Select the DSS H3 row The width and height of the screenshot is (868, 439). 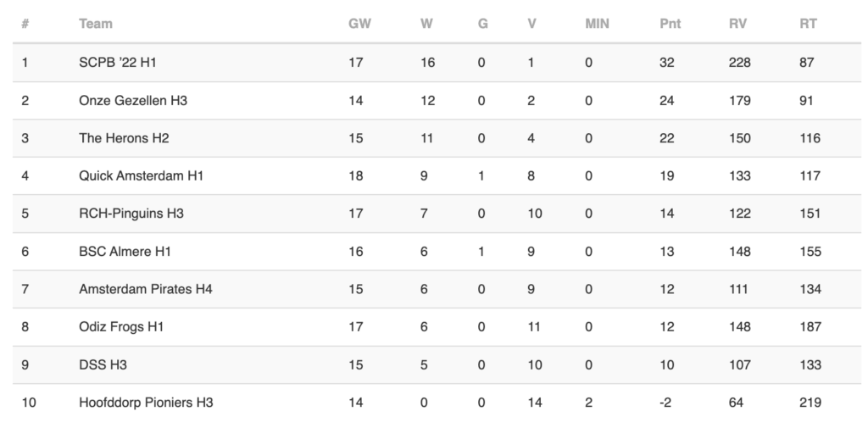[x=437, y=365]
